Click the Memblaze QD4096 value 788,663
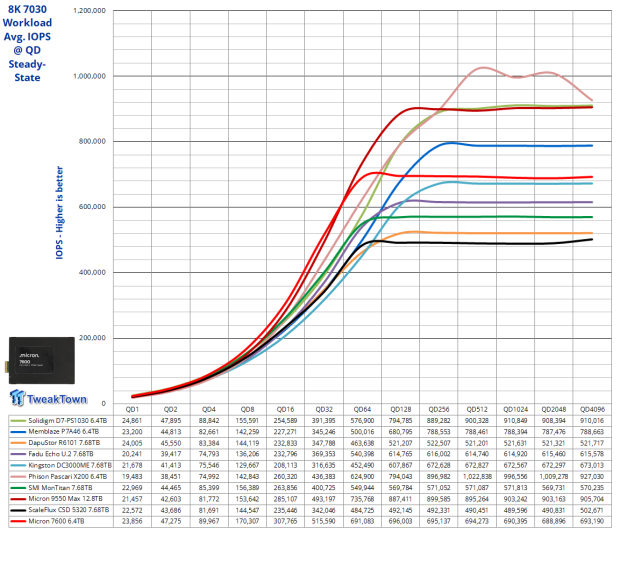620x568 pixels. [592, 432]
